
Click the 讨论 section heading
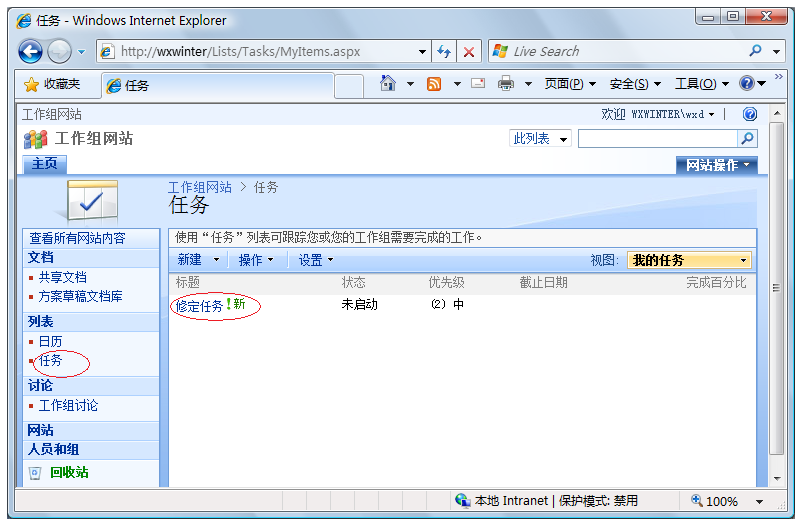tap(41, 386)
